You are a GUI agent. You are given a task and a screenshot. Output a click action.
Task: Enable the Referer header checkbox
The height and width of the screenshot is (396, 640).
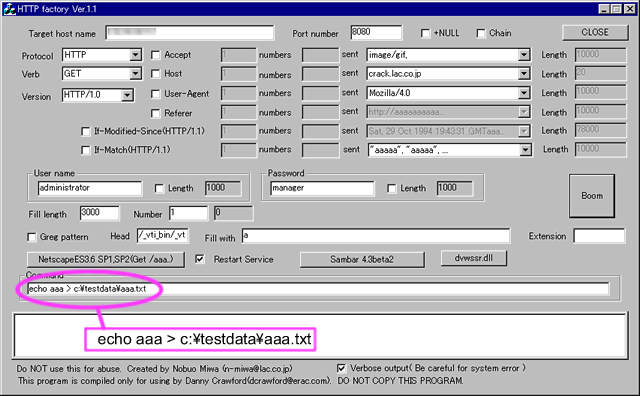[156, 113]
